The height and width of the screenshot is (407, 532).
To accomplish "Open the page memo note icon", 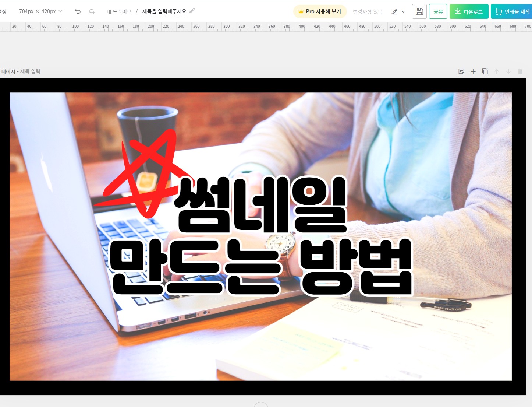I will (461, 71).
